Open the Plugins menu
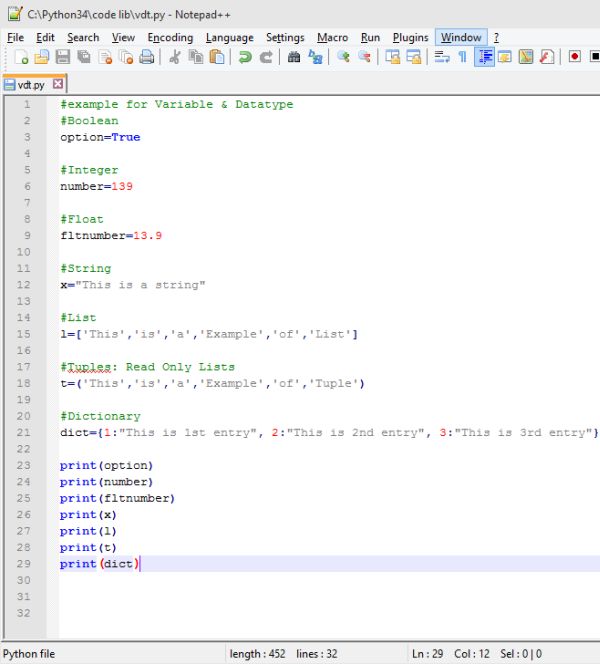Screen dimensions: 600x664 410,38
